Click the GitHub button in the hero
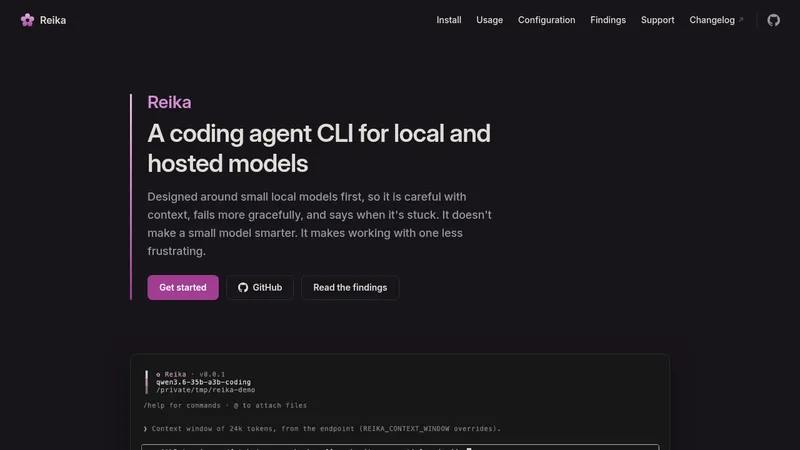Viewport: 800px width, 450px height. [x=260, y=287]
